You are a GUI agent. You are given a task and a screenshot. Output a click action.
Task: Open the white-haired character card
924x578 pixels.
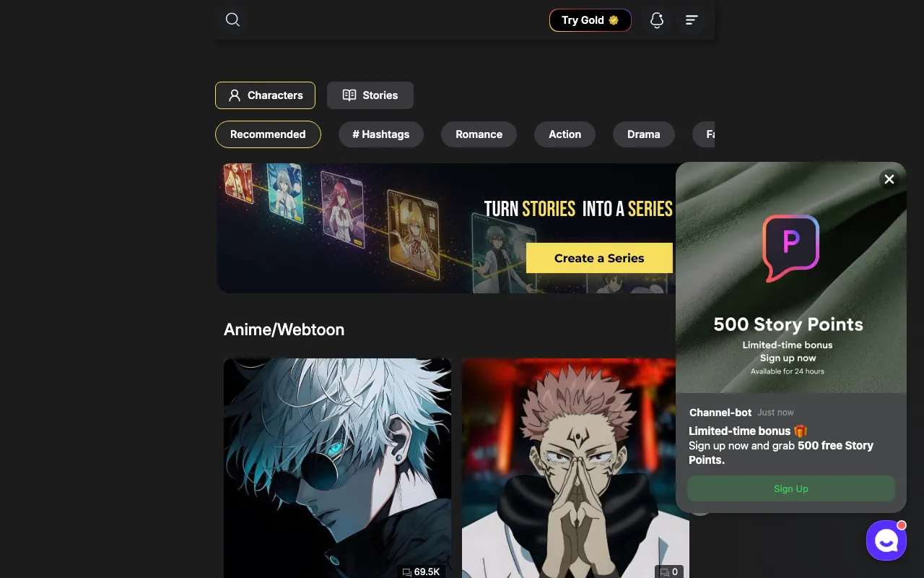[338, 468]
